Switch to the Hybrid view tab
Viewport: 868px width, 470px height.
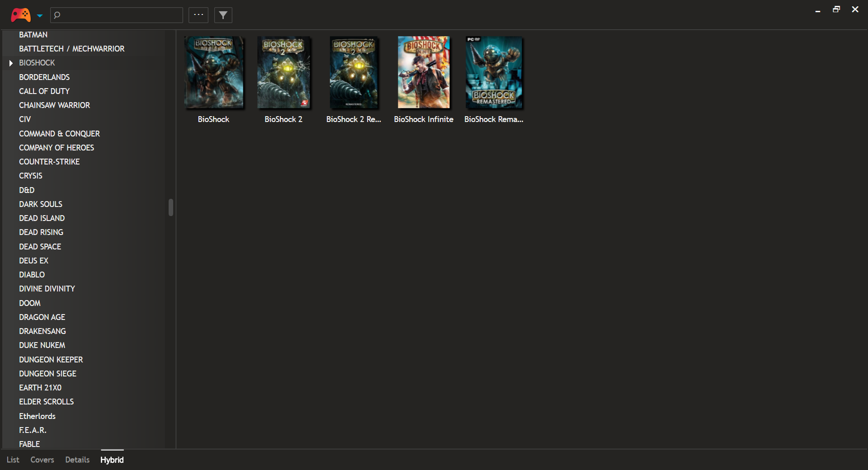[112, 460]
